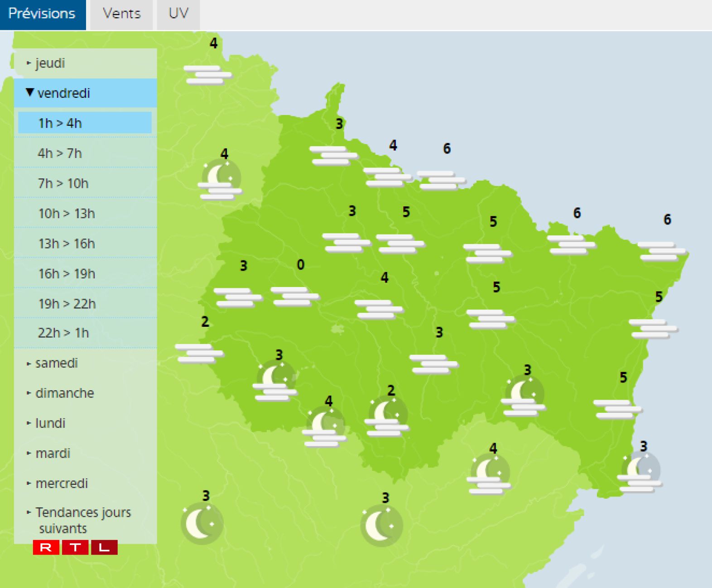Pick the 22h > 1h time range
712x588 pixels.
coord(63,333)
